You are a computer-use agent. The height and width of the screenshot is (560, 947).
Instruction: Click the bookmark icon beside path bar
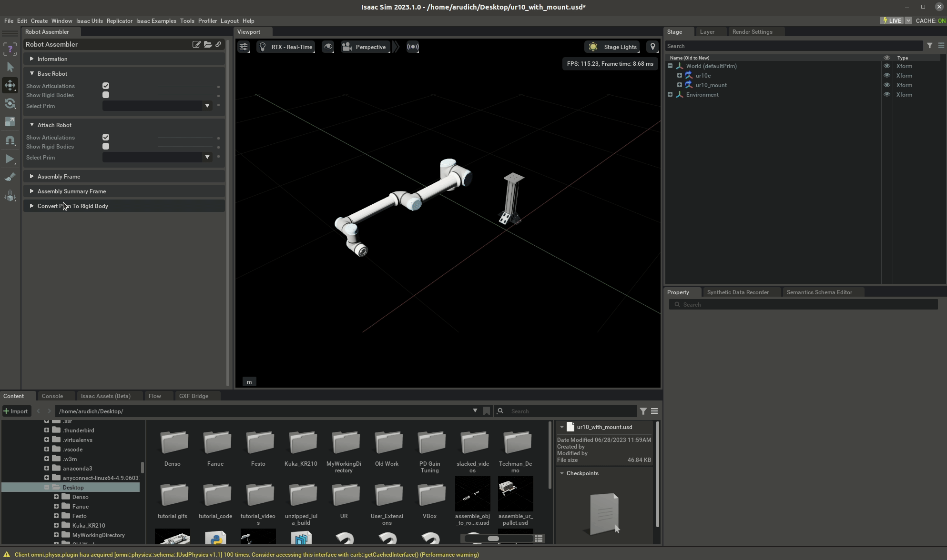click(x=487, y=411)
